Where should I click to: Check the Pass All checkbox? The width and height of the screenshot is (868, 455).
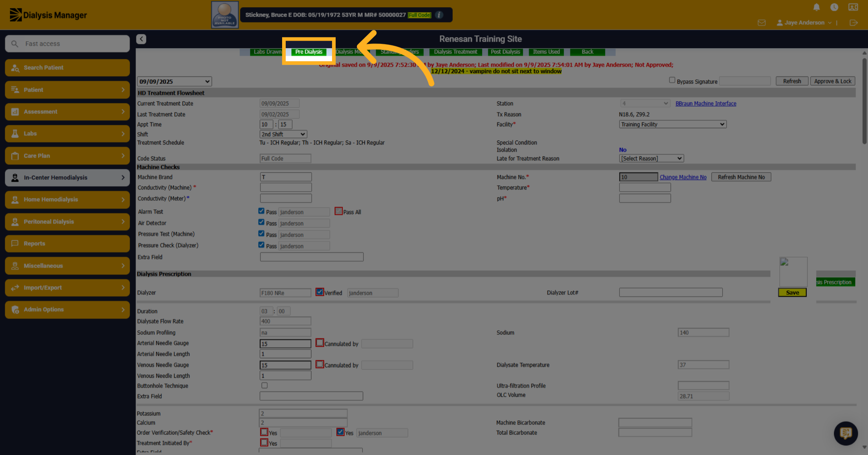[x=339, y=211]
